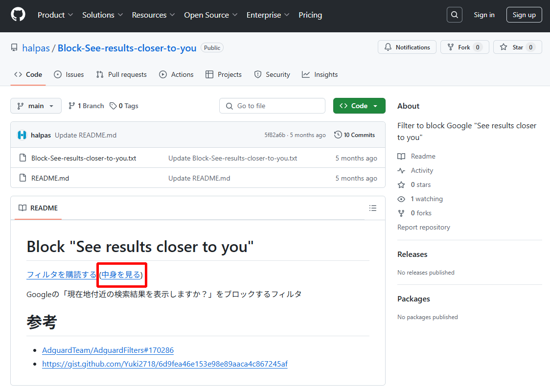Viewport: 550px width, 392px height.
Task: Select the README tab heading
Action: coord(38,208)
